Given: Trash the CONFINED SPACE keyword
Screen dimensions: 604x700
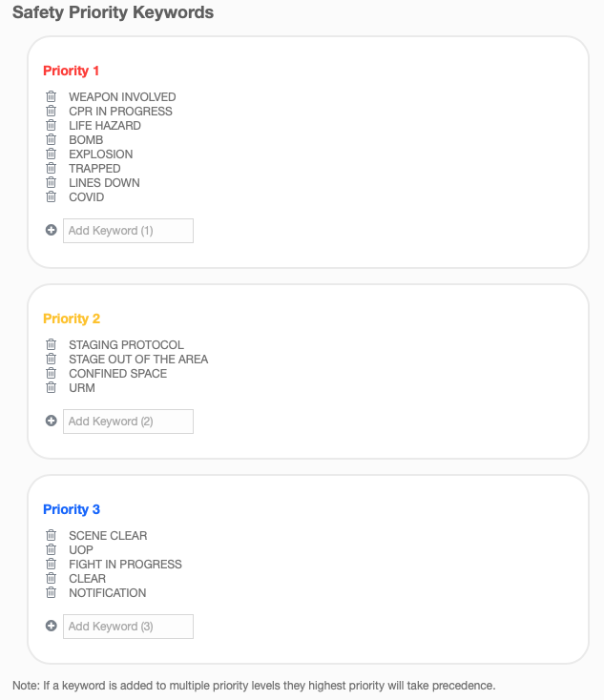Looking at the screenshot, I should point(52,374).
